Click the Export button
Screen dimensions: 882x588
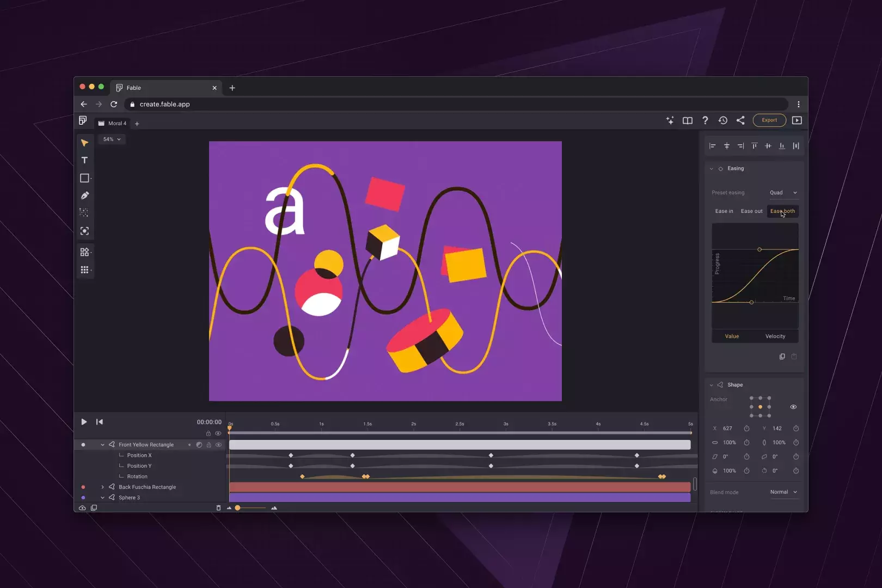coord(769,120)
